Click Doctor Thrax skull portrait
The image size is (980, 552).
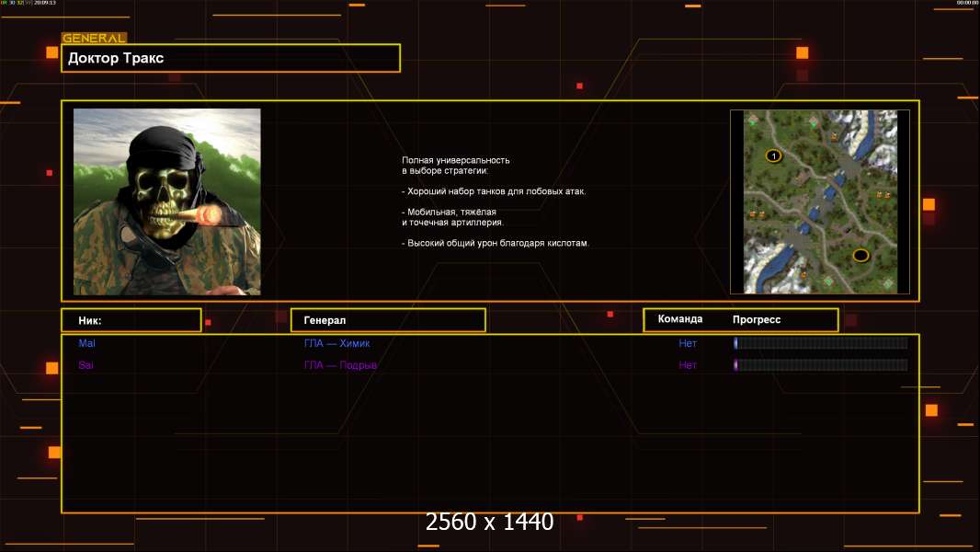(167, 201)
